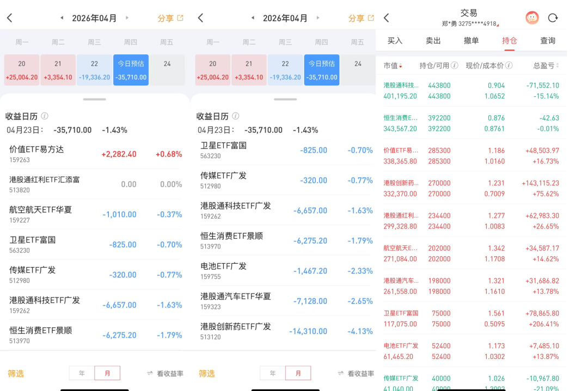Choose 月 view in middle panel
Viewport: 588px width, 391px height.
[298, 373]
